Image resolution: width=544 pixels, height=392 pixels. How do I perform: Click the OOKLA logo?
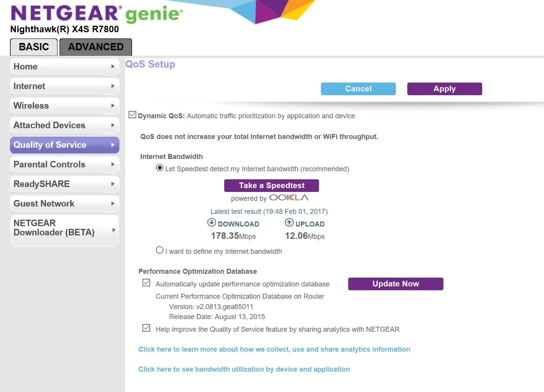289,197
